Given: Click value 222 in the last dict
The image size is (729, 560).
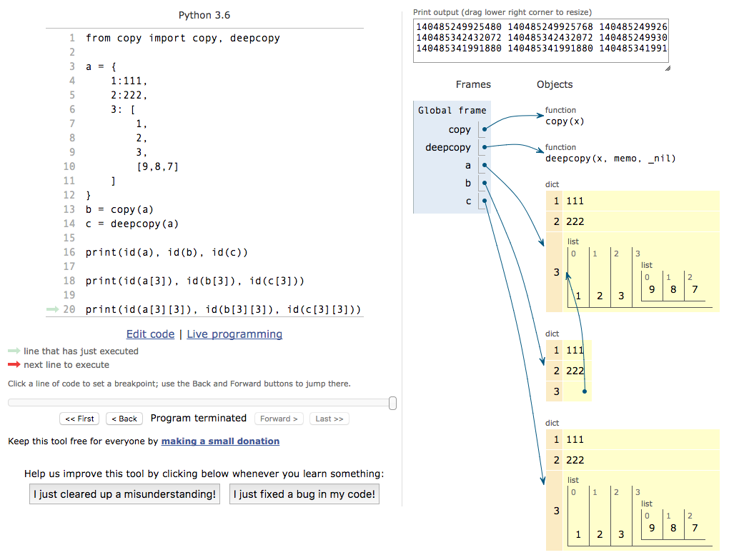Looking at the screenshot, I should [575, 459].
